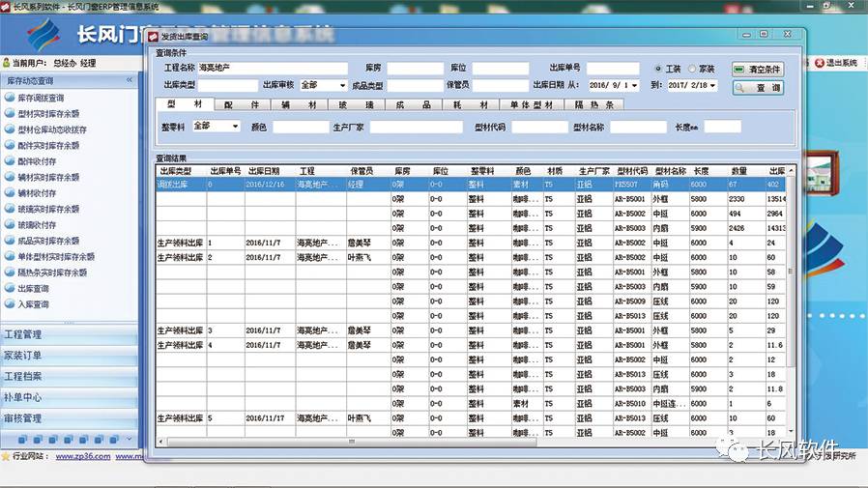Screen dimensions: 868x488
Task: Open the start date picker dropdown
Action: (x=633, y=85)
